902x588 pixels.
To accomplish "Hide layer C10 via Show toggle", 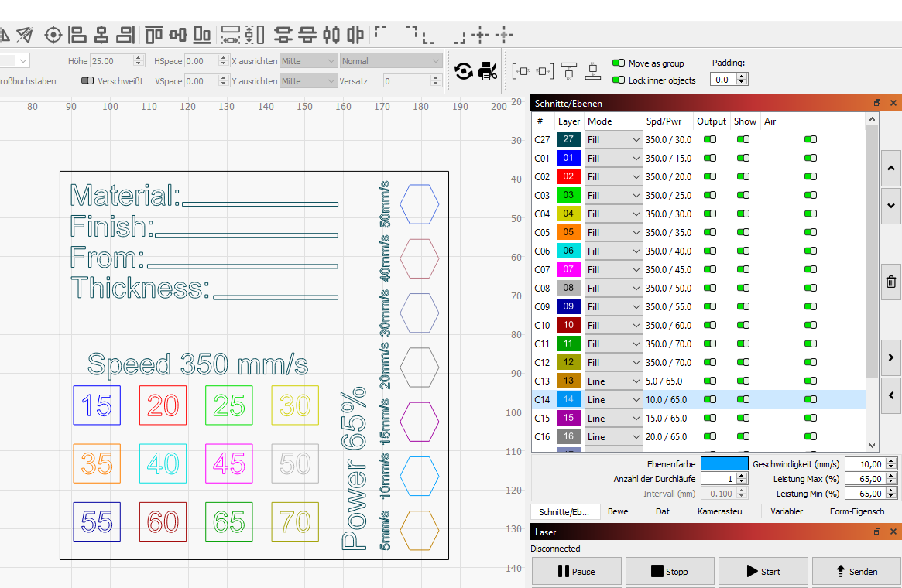I will [x=743, y=325].
